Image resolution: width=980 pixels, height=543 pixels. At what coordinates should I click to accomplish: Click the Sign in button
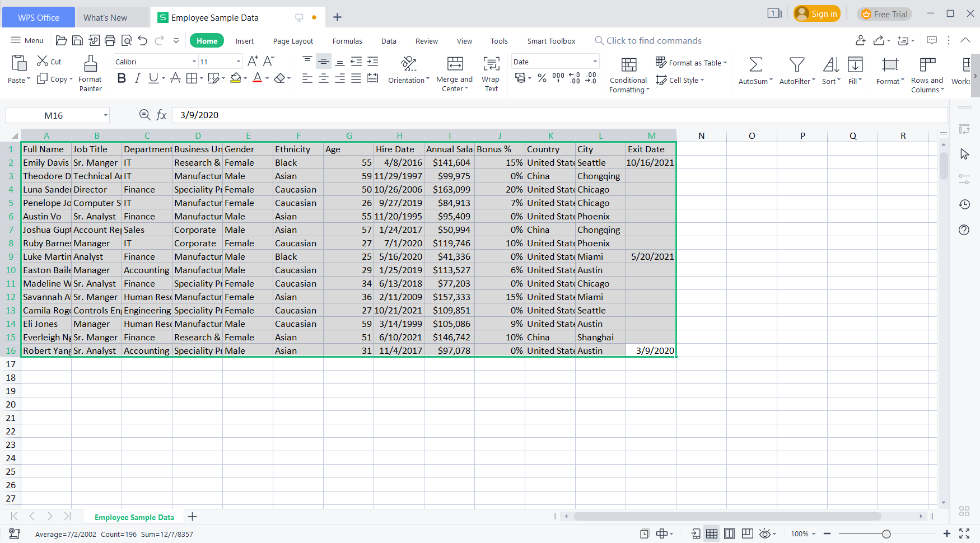coord(816,13)
